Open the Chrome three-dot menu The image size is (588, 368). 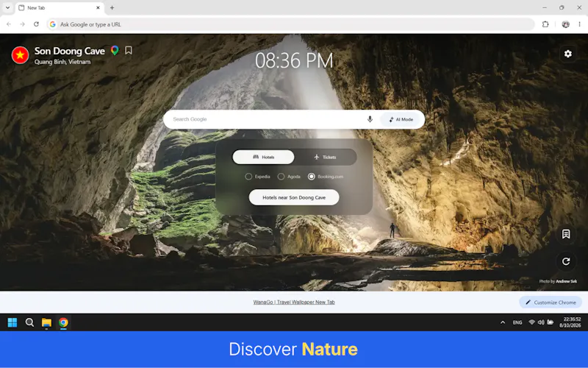pos(579,24)
